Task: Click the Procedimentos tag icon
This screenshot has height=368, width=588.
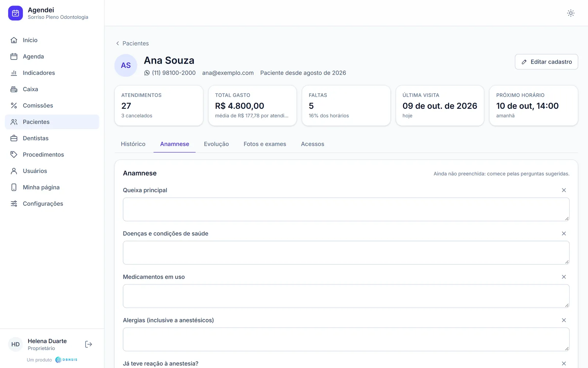Action: coord(14,155)
